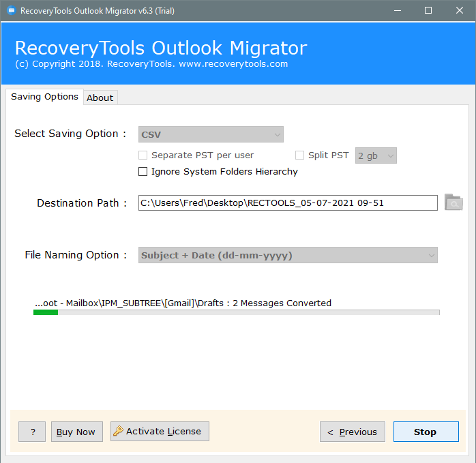This screenshot has height=463, width=476.
Task: Click the copyright www.recoverytools.com text
Action: point(151,64)
